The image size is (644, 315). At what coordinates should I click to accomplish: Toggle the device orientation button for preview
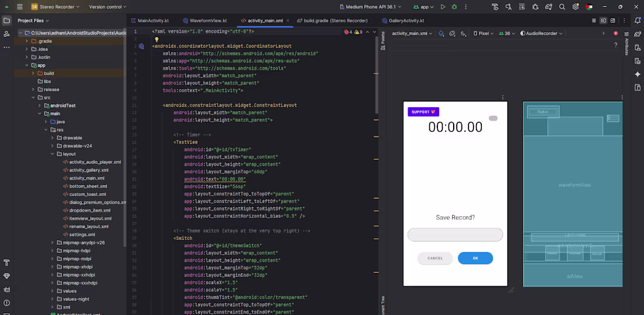click(452, 34)
